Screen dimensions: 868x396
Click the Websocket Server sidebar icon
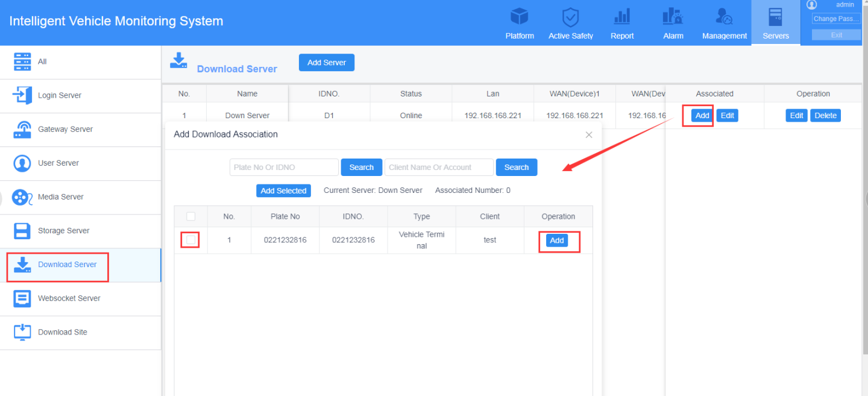(x=22, y=298)
